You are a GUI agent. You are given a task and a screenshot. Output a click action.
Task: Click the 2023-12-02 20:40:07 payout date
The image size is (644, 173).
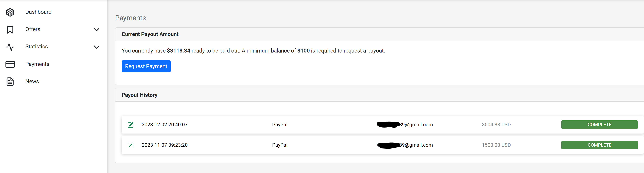click(164, 124)
